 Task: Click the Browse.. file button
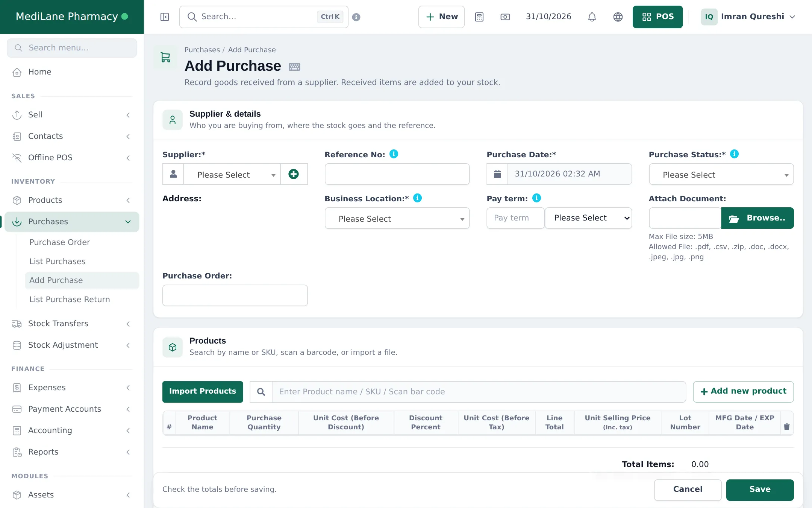coord(757,218)
